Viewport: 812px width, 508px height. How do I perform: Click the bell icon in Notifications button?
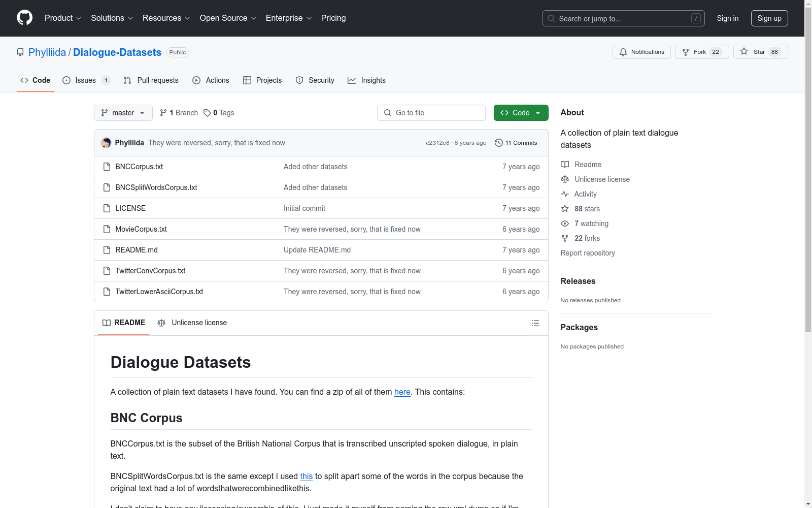tap(623, 52)
